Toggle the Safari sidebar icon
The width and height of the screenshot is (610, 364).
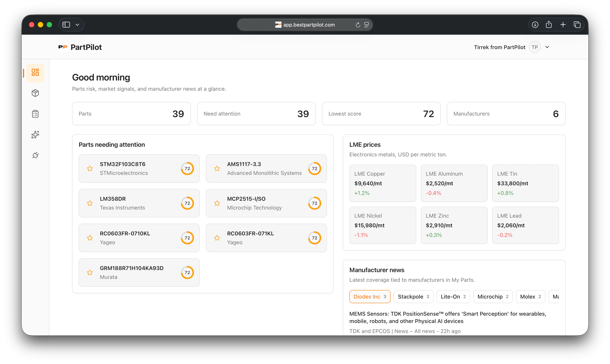click(66, 25)
